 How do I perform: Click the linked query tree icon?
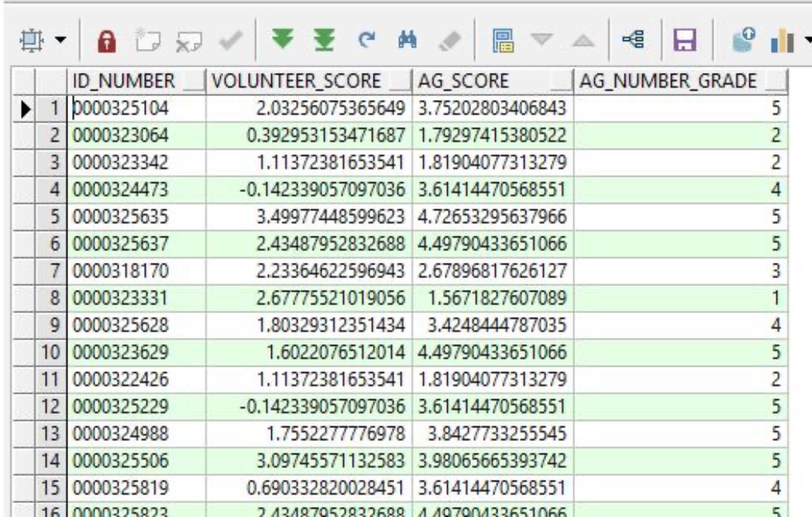click(633, 40)
